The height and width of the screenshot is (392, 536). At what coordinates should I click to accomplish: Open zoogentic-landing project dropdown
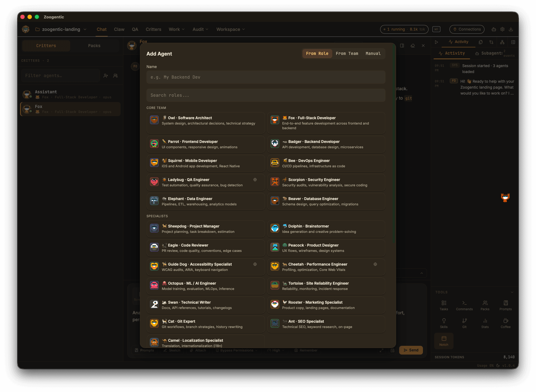[x=61, y=29]
